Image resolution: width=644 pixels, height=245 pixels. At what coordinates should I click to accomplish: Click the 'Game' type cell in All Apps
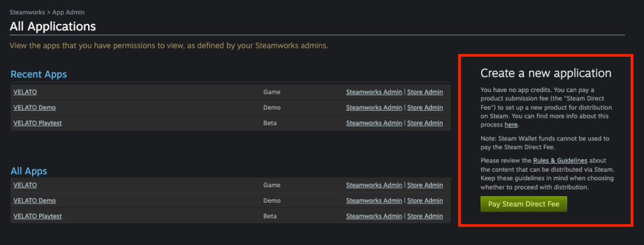[272, 185]
